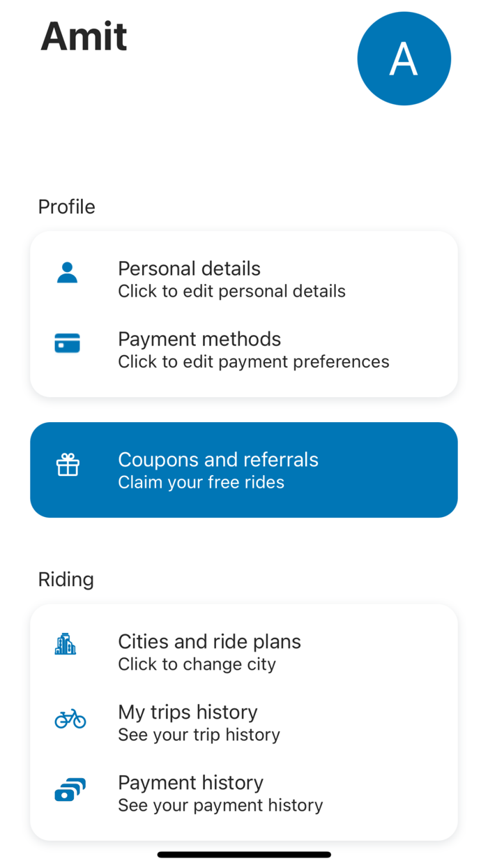Tap 'See your payment history' subtitle

(220, 805)
